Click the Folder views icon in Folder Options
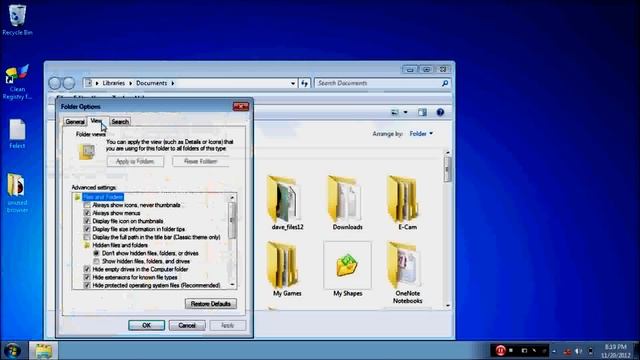This screenshot has width=640, height=360. (x=87, y=152)
